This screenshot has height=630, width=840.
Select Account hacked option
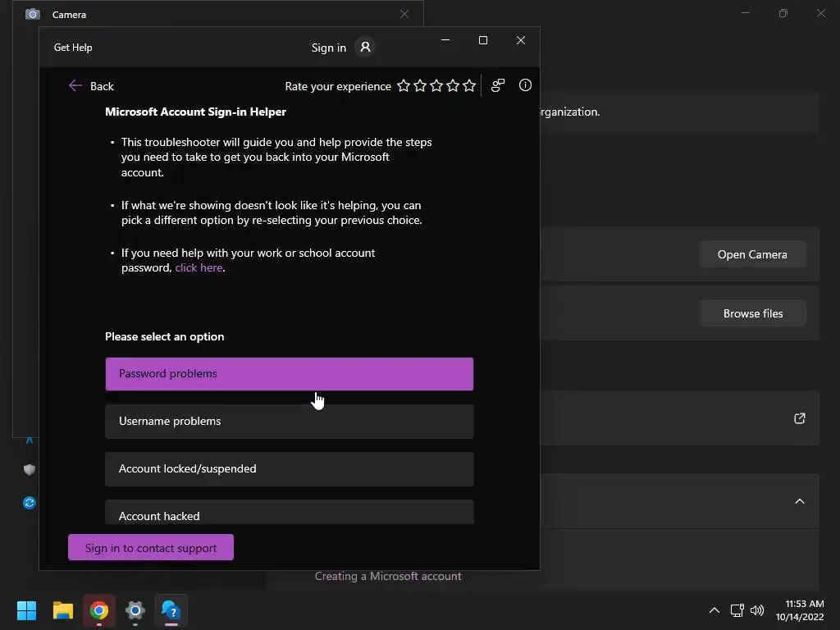[x=290, y=512]
